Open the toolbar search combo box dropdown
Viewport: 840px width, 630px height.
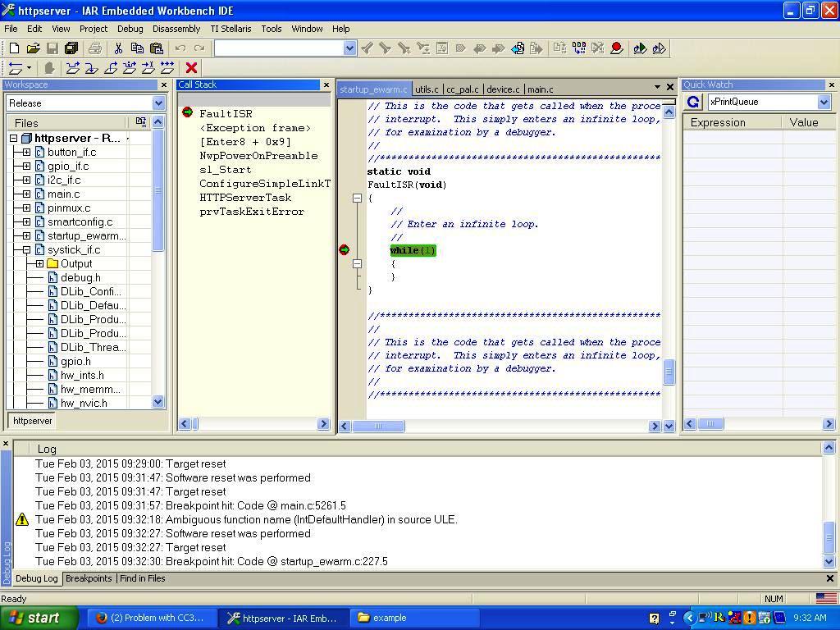349,48
